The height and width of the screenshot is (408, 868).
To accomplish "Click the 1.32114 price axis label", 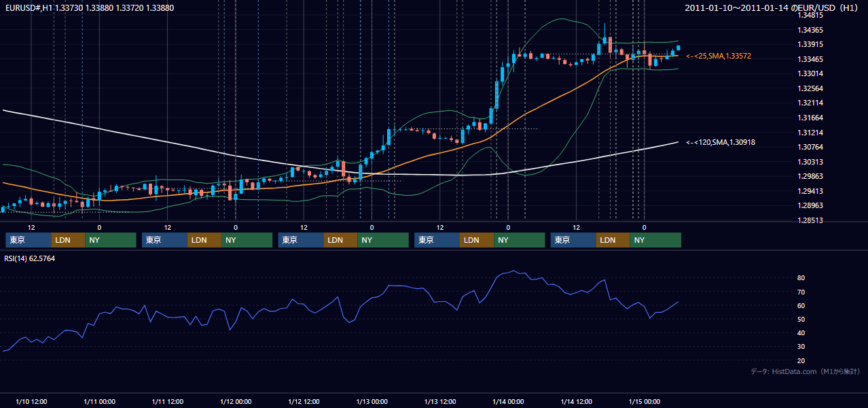I will 810,103.
